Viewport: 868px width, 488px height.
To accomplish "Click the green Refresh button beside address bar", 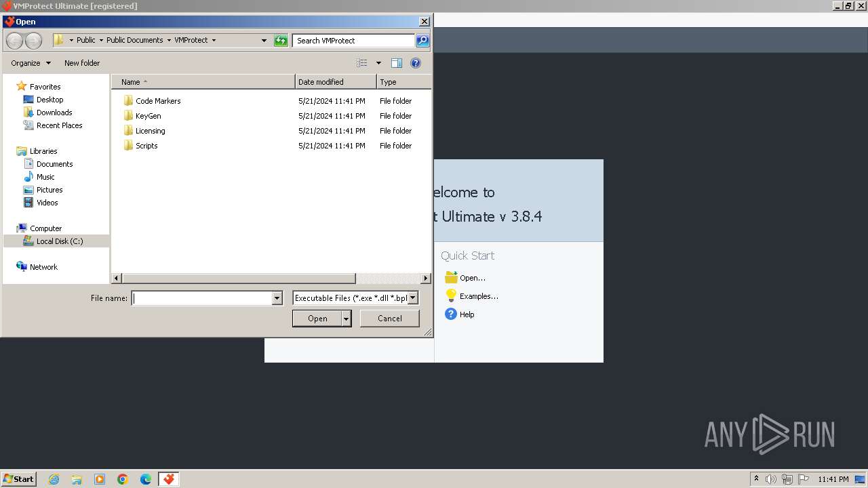I will click(x=281, y=41).
